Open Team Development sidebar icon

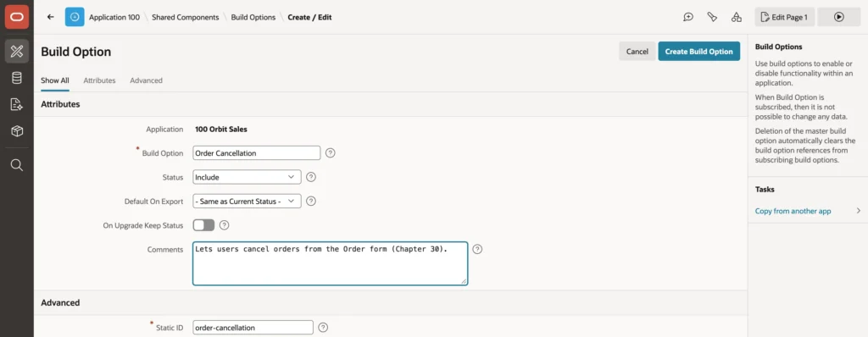[17, 104]
